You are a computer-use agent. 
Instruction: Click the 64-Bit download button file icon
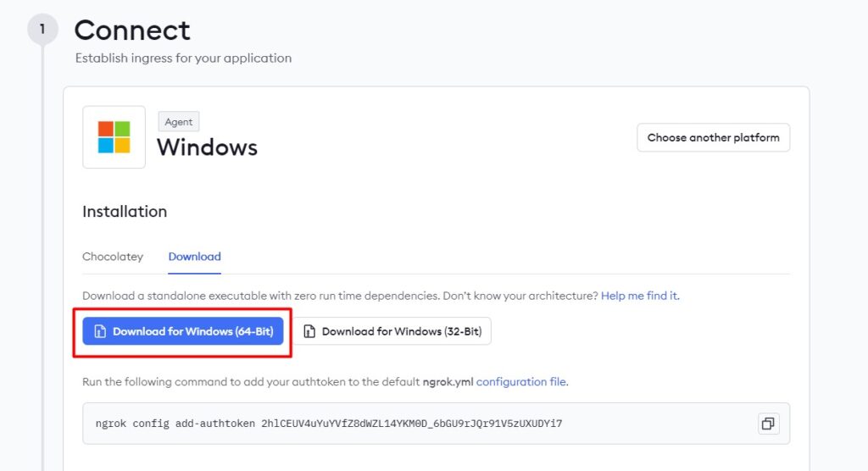coord(100,331)
